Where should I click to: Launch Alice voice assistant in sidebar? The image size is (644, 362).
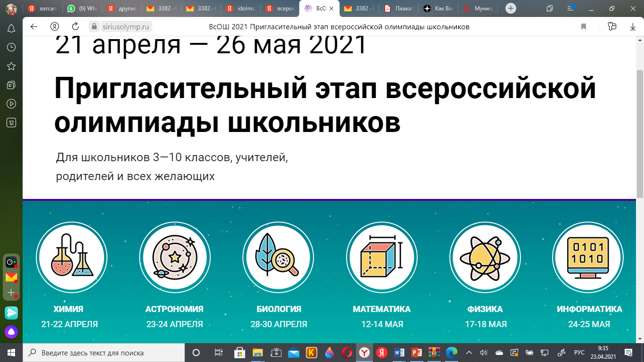point(11,332)
